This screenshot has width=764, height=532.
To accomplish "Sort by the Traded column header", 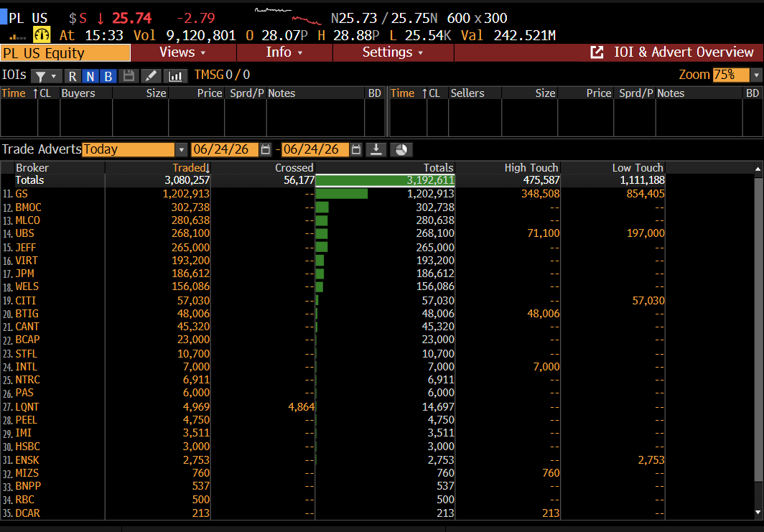I will (158, 167).
